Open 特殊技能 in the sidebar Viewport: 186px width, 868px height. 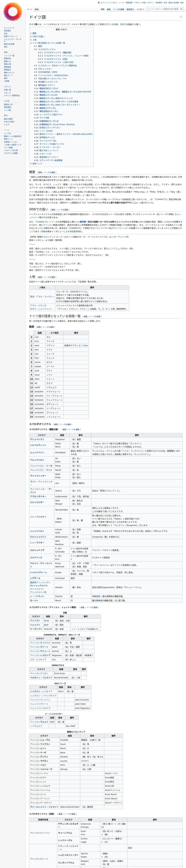point(7,67)
